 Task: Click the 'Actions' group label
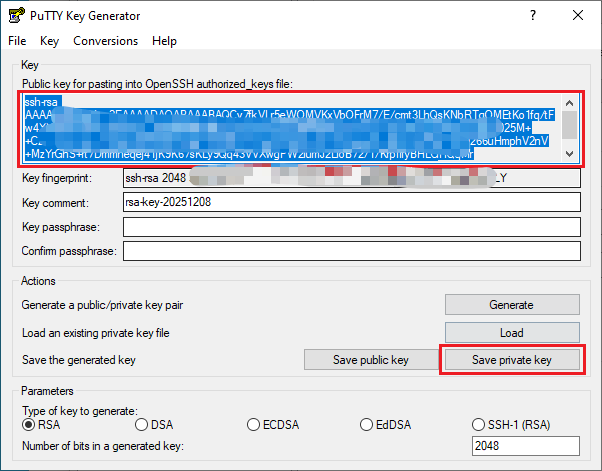coord(38,281)
